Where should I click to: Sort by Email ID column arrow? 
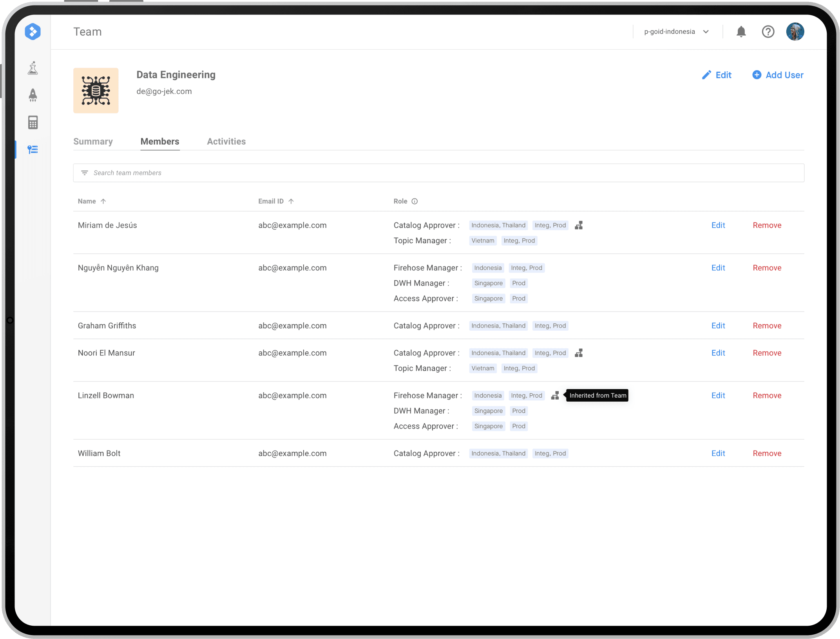tap(291, 201)
